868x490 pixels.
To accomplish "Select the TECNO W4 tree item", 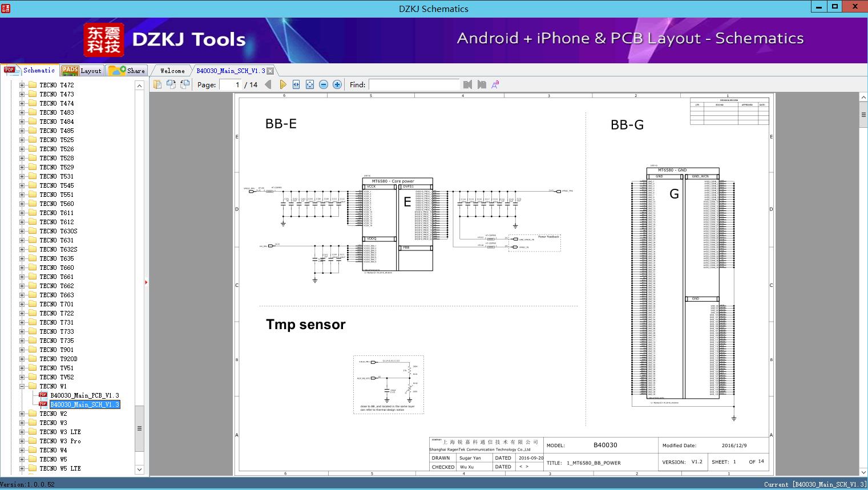I will pyautogui.click(x=53, y=450).
